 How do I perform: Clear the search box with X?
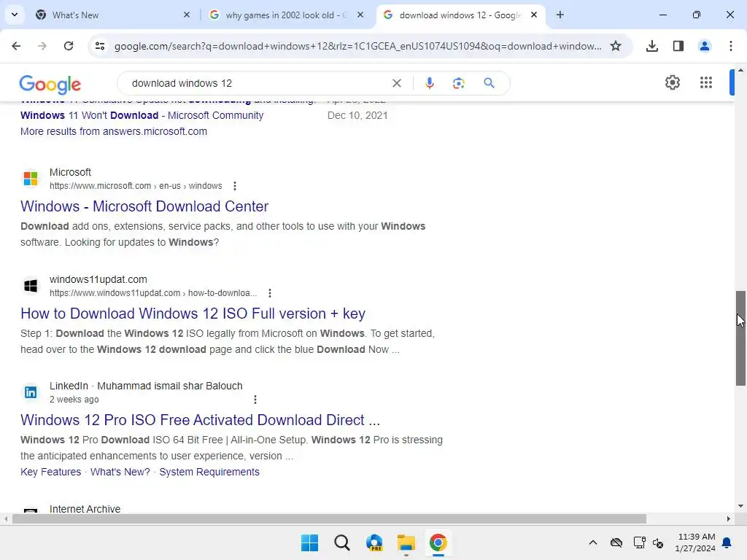(396, 83)
